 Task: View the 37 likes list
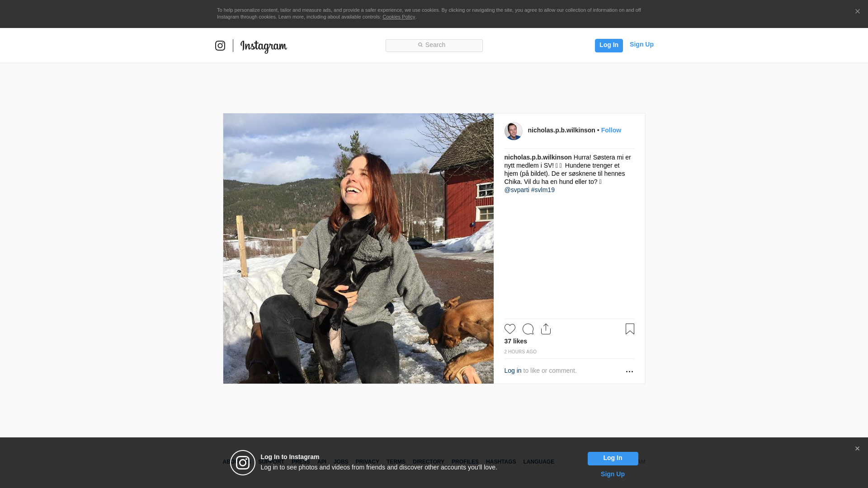515,341
